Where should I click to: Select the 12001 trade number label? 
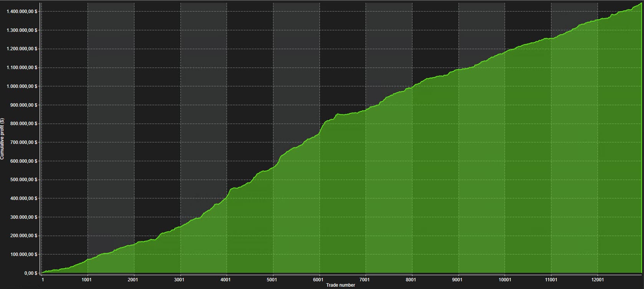tap(597, 280)
